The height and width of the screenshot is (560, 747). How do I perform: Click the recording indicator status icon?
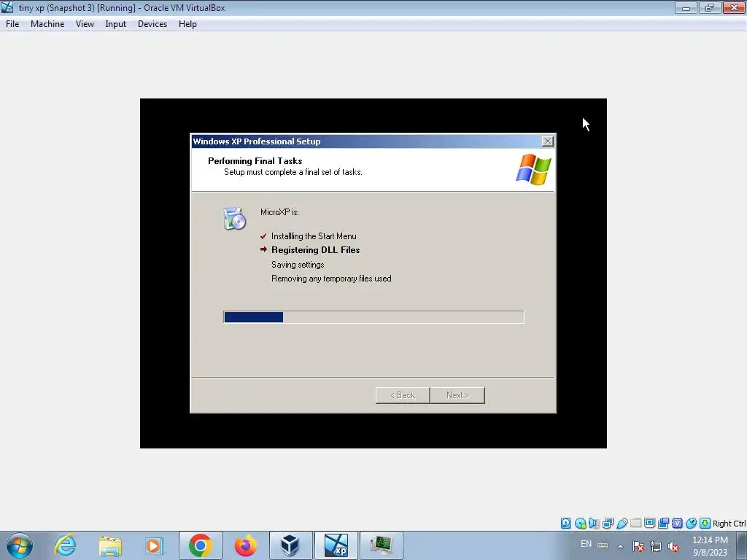[663, 524]
